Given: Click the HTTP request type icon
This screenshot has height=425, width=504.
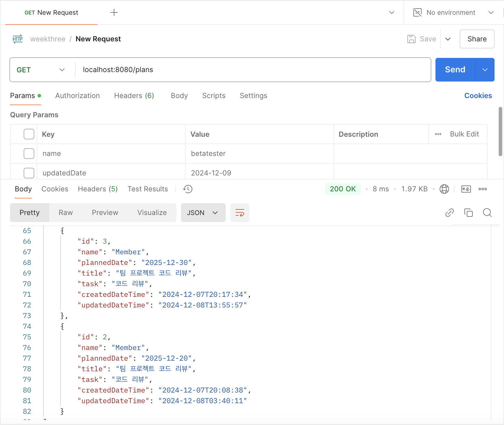Looking at the screenshot, I should (18, 39).
